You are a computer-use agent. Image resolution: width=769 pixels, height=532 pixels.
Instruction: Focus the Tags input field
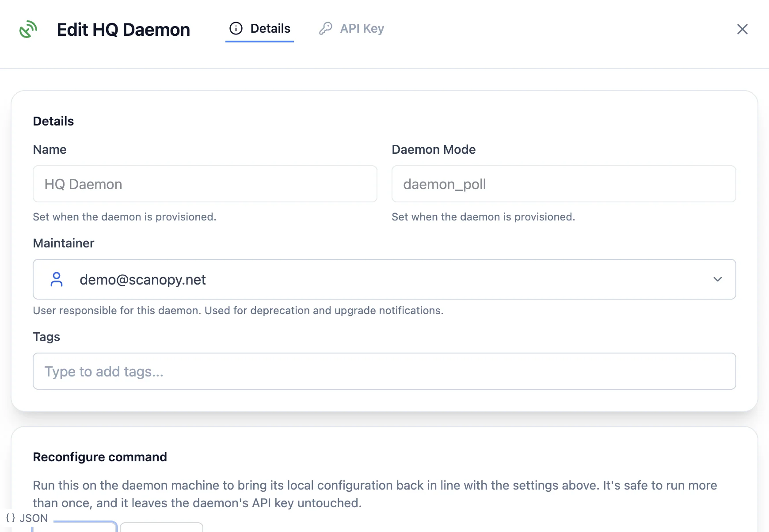click(384, 371)
